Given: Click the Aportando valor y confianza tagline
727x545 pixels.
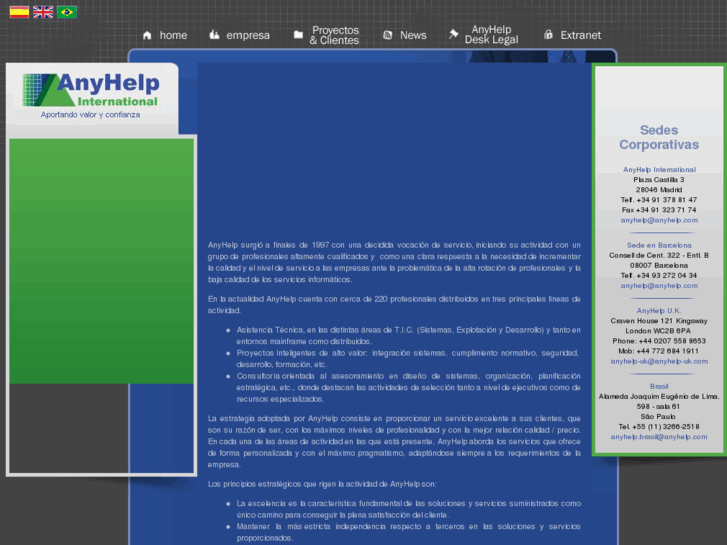Looking at the screenshot, I should click(x=90, y=115).
